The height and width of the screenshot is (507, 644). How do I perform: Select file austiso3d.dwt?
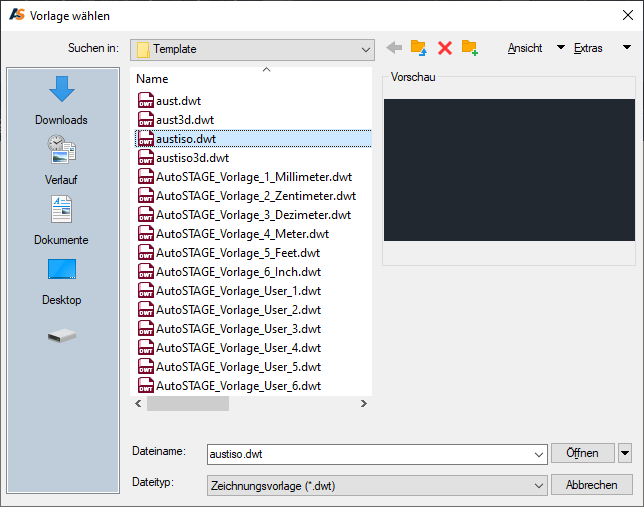192,158
